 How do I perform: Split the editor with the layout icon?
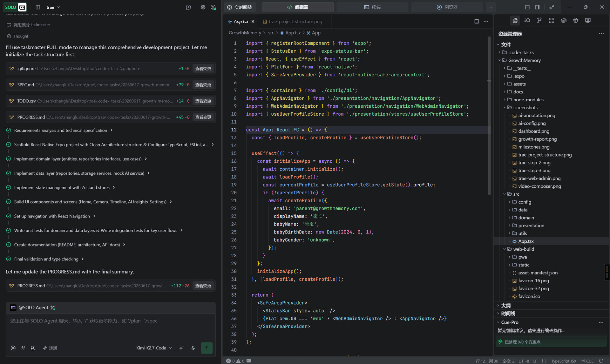[x=477, y=21]
